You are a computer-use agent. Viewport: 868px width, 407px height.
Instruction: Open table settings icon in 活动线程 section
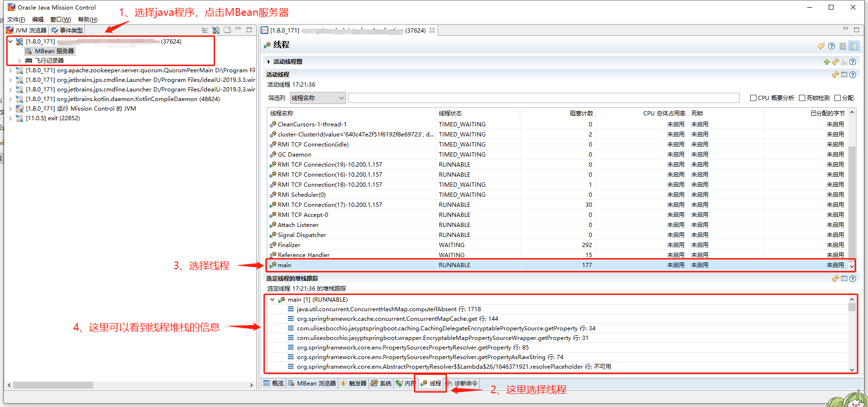coord(845,75)
